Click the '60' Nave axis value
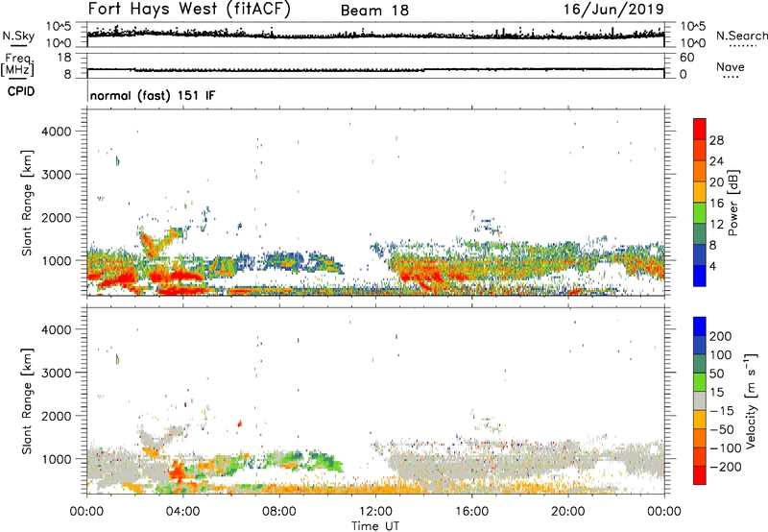 (x=687, y=58)
